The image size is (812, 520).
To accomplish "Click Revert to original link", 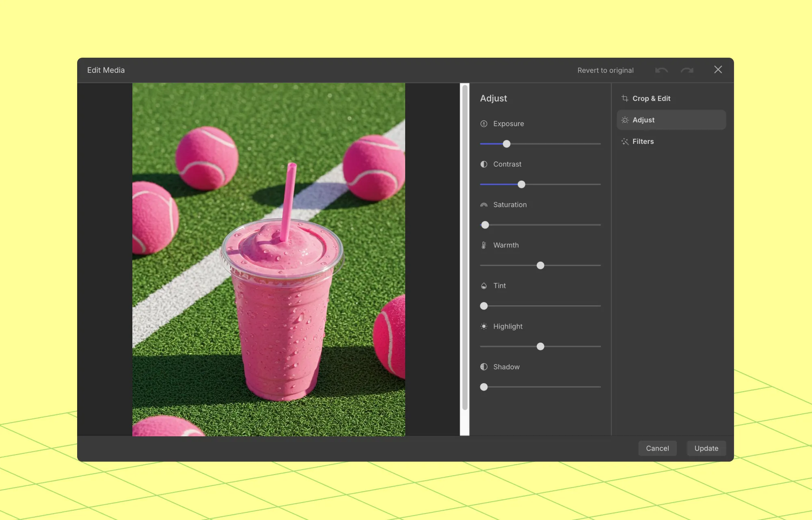I will pos(605,70).
